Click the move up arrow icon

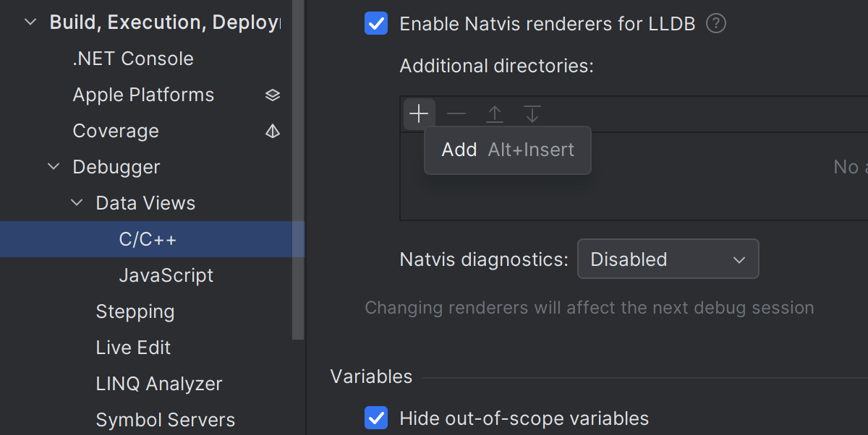point(495,114)
